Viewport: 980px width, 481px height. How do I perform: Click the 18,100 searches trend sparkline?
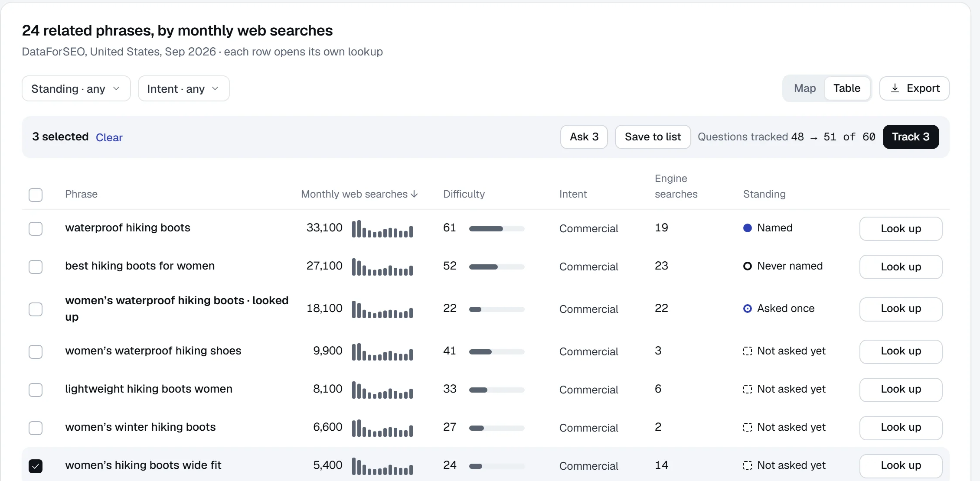pos(382,309)
